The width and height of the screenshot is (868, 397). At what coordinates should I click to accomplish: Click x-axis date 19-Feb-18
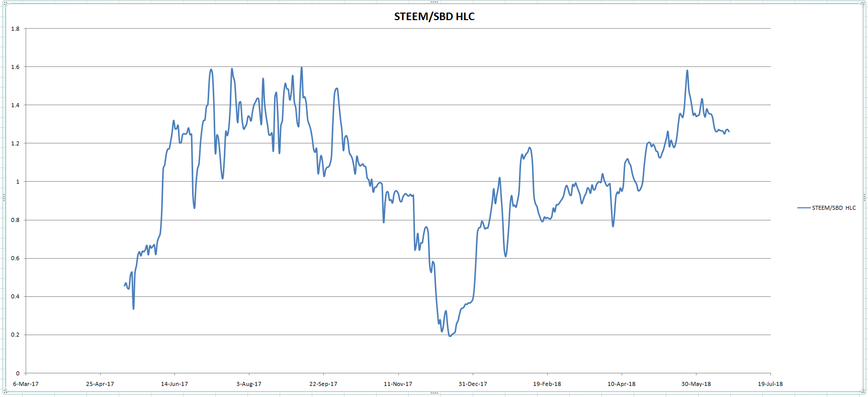tap(547, 384)
